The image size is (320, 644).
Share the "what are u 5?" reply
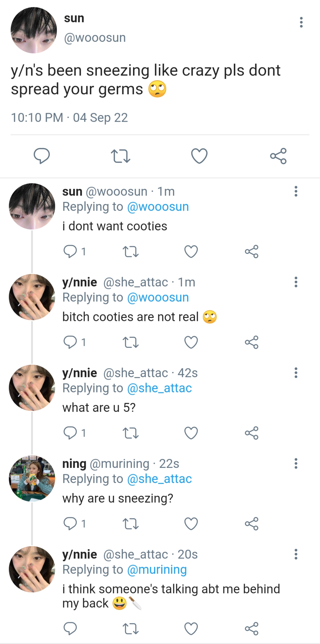coord(252,433)
